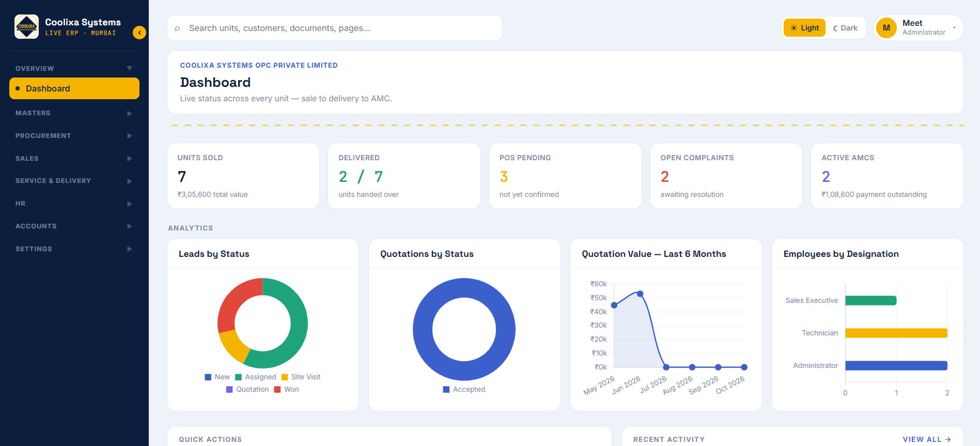
Task: Click the May 2026 data point on line chart
Action: [614, 305]
